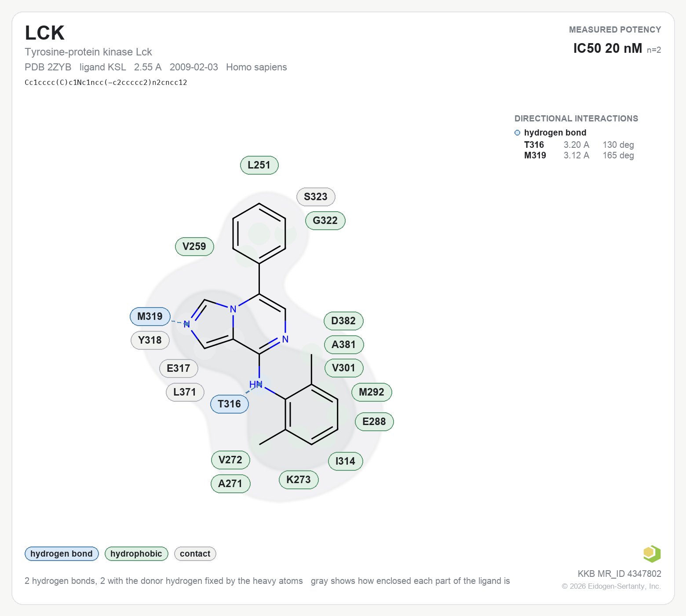Screen dimensions: 686x616
Task: Select residue G322 near the phenyl ring
Action: pos(325,220)
